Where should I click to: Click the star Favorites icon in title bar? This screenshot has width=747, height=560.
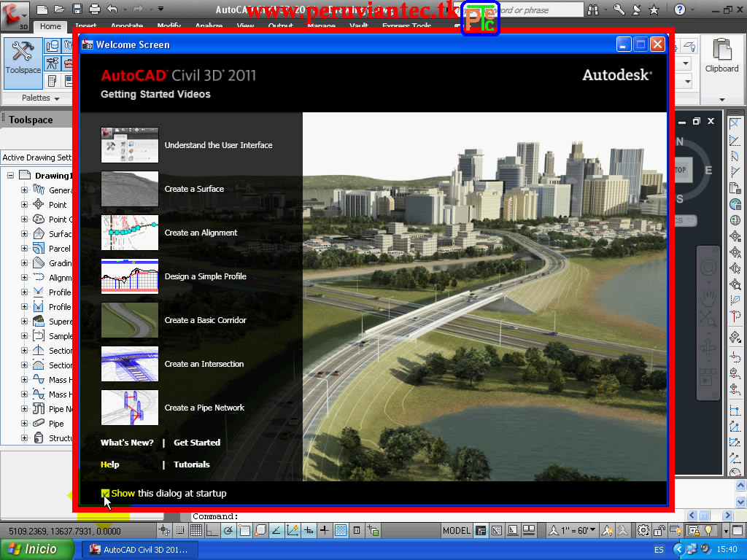[654, 9]
